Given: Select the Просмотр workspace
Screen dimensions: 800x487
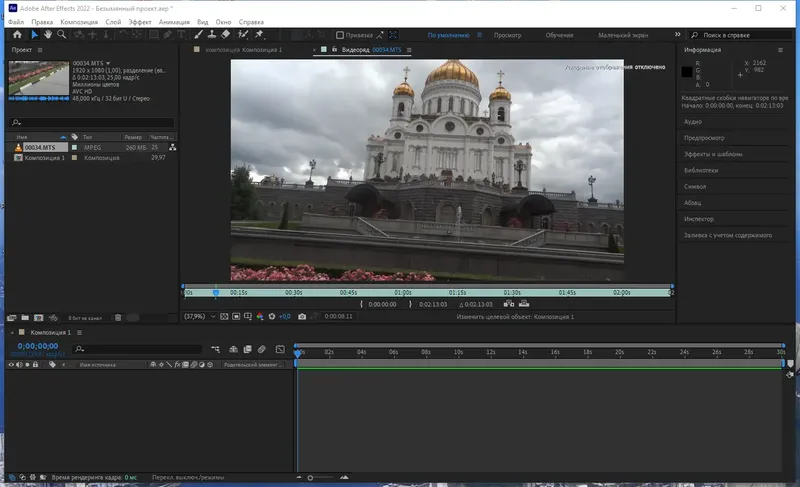Looking at the screenshot, I should [x=507, y=34].
